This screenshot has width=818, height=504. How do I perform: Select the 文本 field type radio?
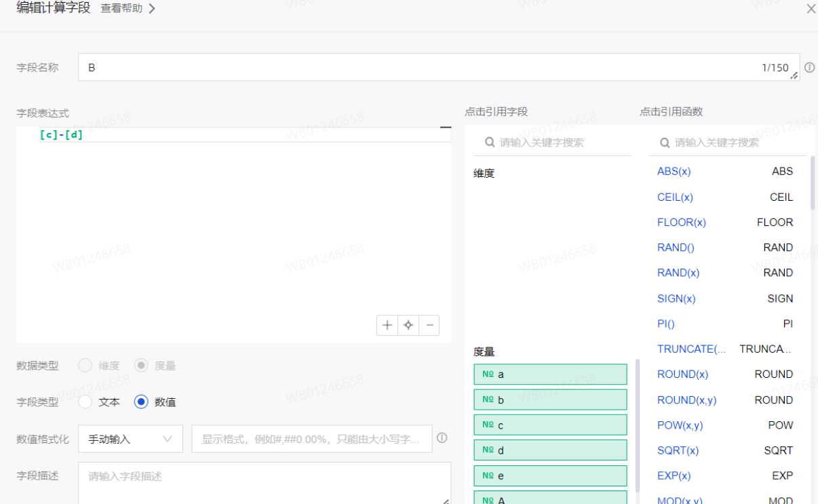85,402
